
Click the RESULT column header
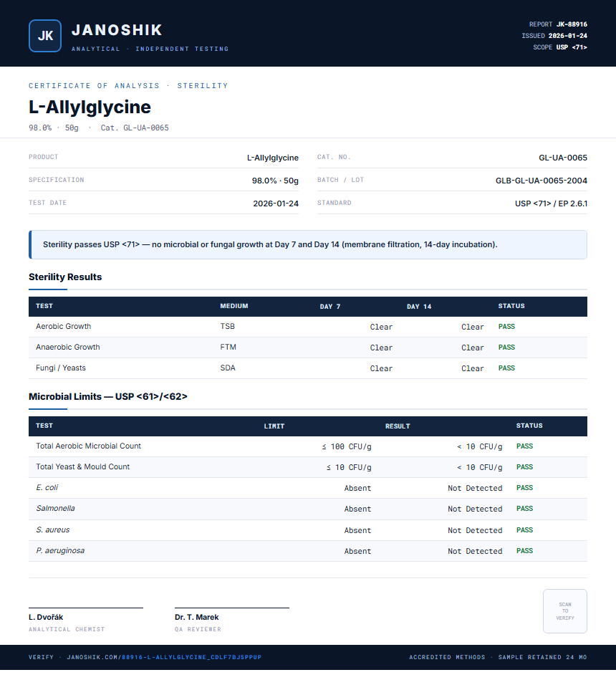coord(398,426)
